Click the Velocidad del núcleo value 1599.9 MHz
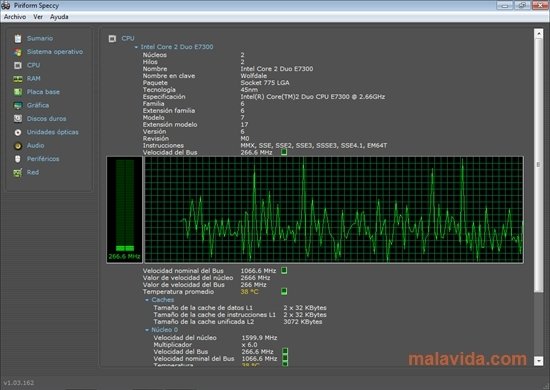This screenshot has height=390, width=550. tap(259, 338)
